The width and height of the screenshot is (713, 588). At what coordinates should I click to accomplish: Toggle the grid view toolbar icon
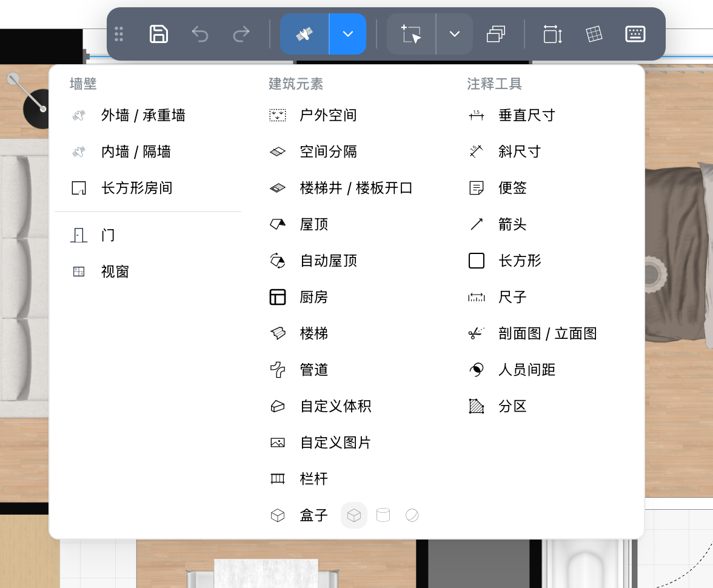click(x=594, y=34)
